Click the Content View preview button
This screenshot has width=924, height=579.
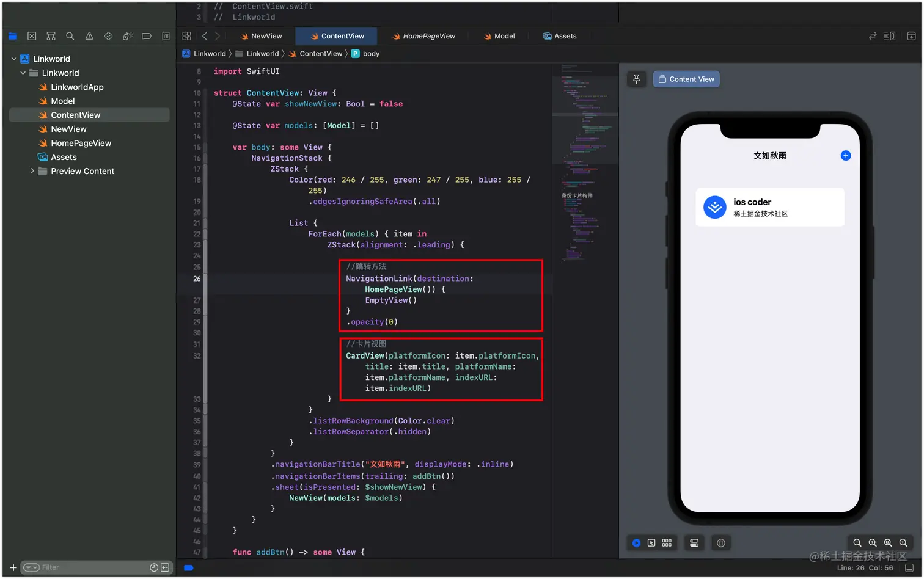(686, 79)
